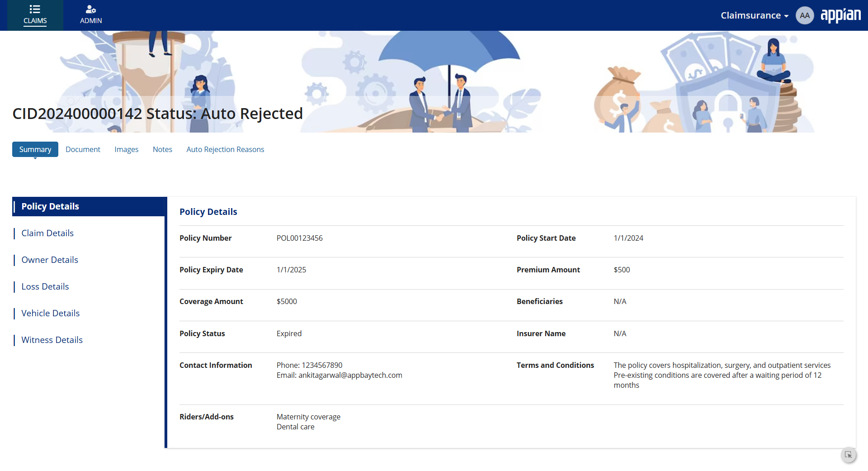
Task: Click the Terms and Conditions label
Action: tap(555, 365)
